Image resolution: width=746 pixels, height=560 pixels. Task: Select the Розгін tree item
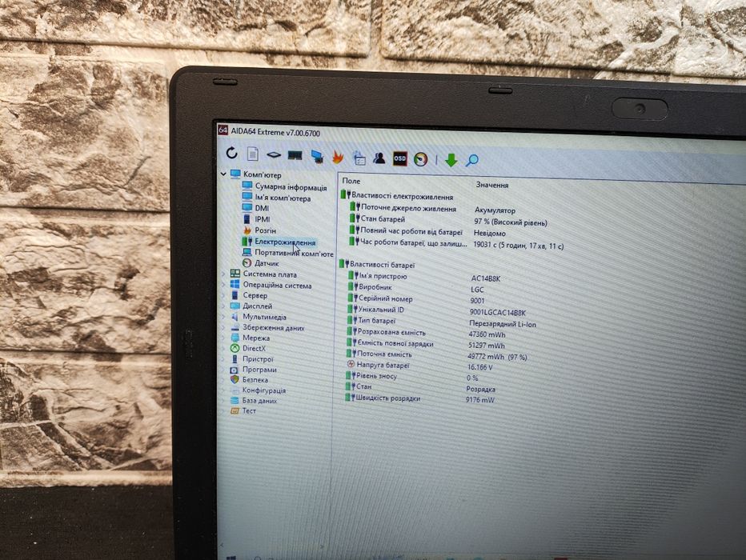[265, 230]
